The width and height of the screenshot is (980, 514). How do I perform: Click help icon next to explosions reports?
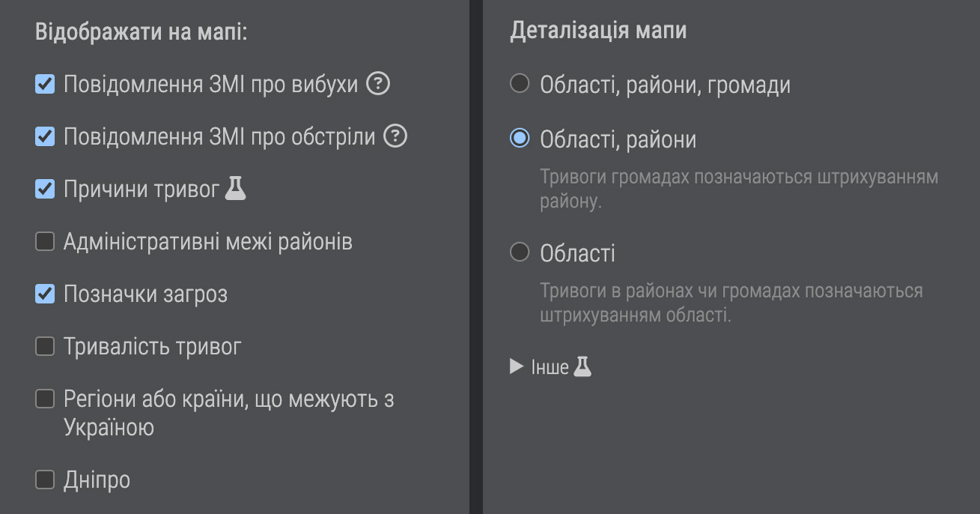point(378,85)
